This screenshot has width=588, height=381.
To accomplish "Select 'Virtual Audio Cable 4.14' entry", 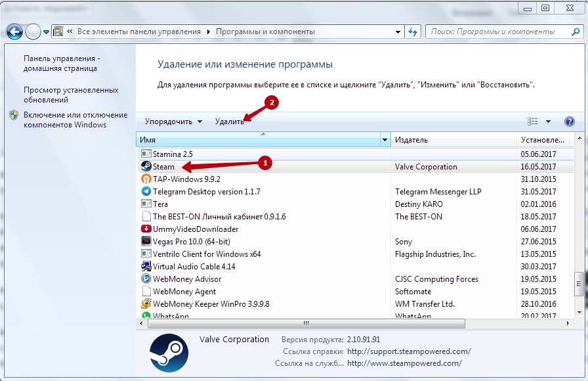I will 194,267.
